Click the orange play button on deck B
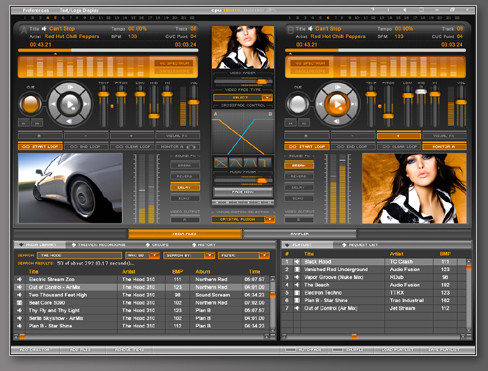The width and height of the screenshot is (488, 371). click(337, 104)
